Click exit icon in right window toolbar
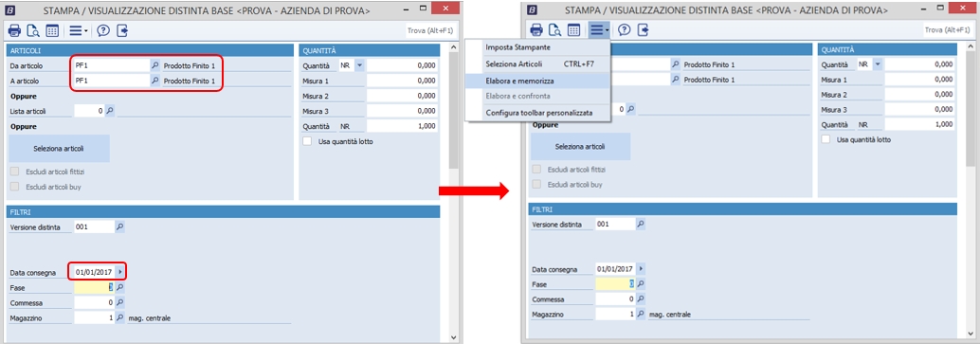Screen dimensions: 980x344 (644, 29)
